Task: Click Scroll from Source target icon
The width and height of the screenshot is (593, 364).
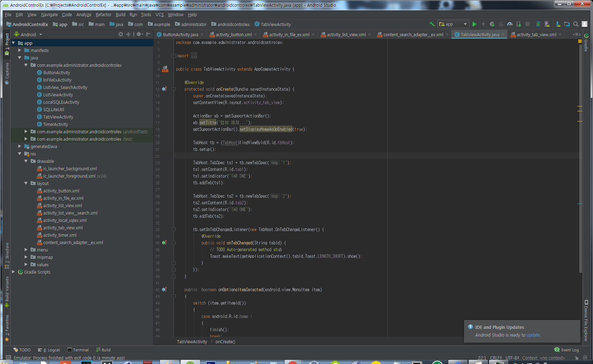Action: click(x=121, y=34)
